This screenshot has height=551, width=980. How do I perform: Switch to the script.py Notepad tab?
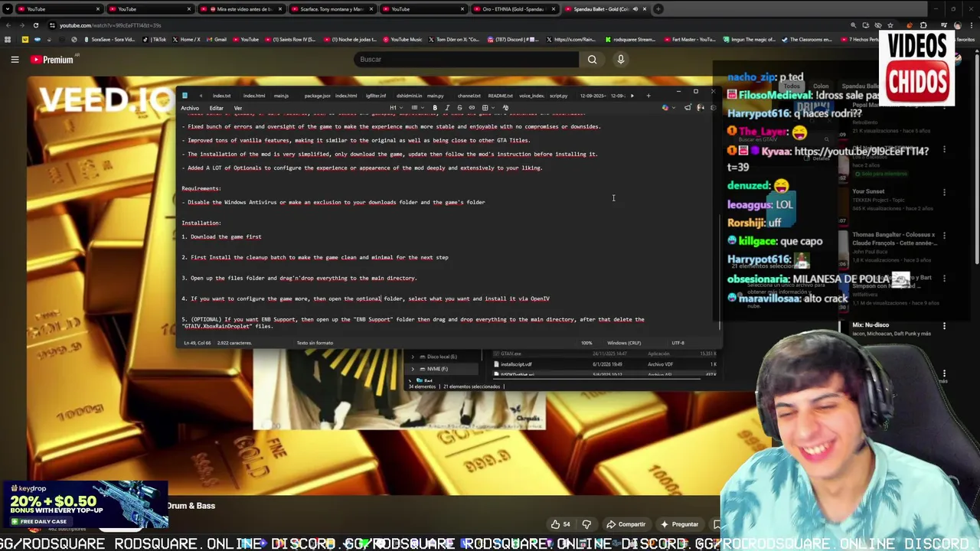[558, 96]
